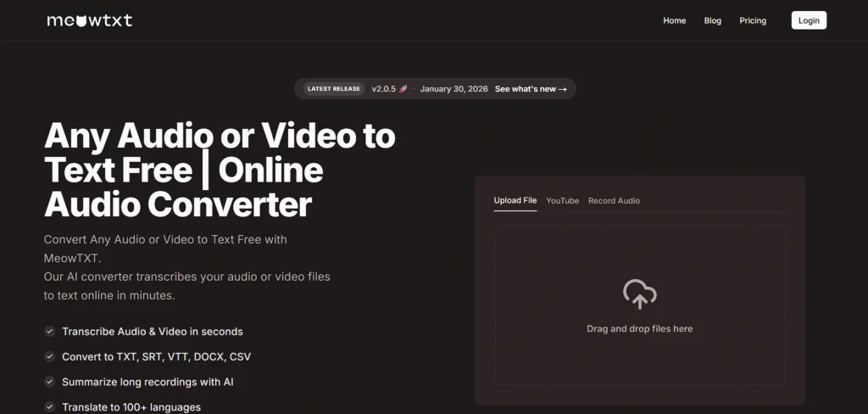Image resolution: width=868 pixels, height=414 pixels.
Task: Click the Any Audio or Video heading
Action: tap(220, 171)
